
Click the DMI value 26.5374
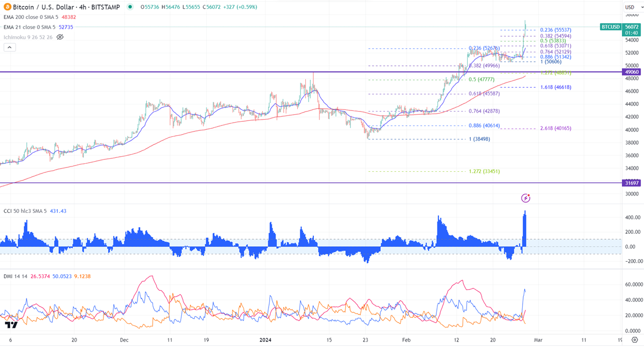[x=40, y=276]
